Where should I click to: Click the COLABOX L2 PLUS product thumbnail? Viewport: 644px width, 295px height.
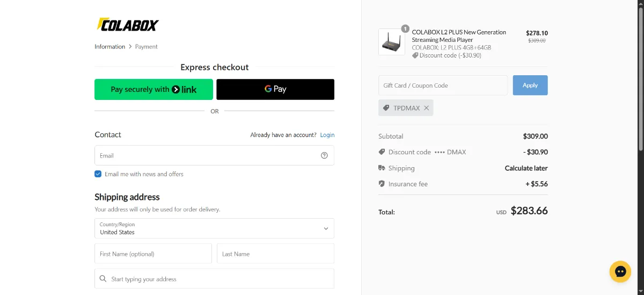tap(392, 42)
